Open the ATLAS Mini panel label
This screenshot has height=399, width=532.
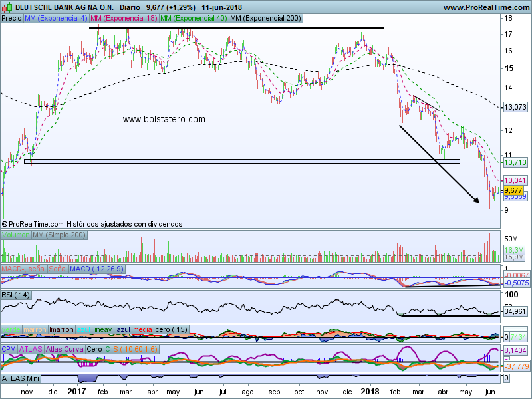tap(21, 378)
